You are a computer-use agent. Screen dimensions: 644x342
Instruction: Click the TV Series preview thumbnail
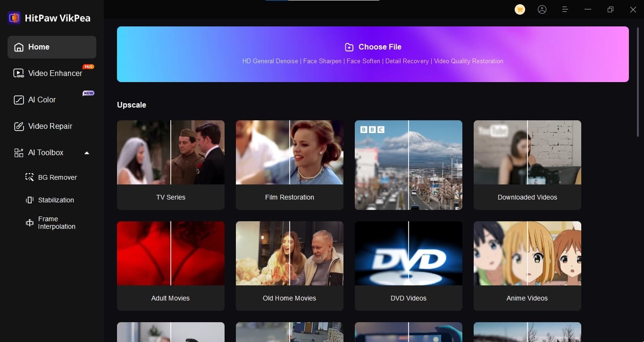coord(171,152)
